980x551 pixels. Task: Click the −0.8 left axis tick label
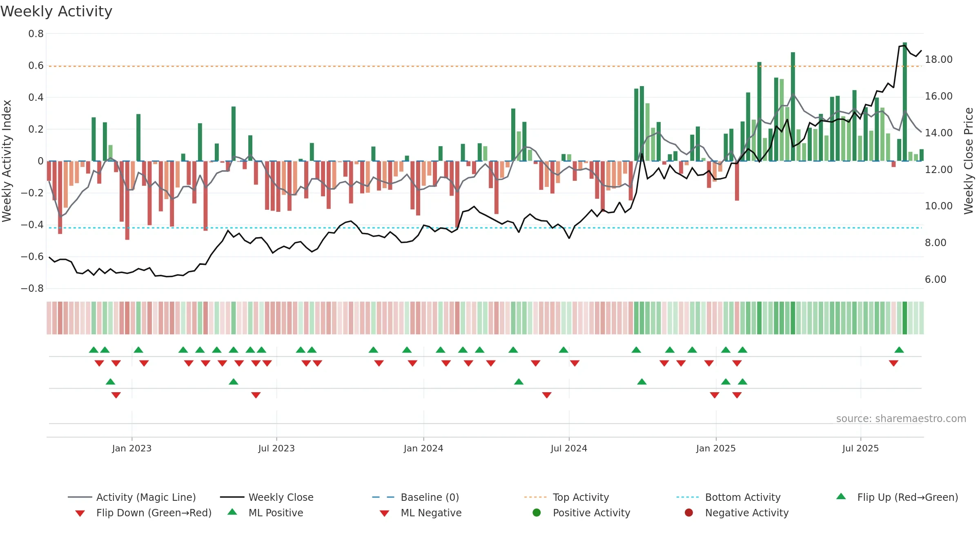coord(32,289)
